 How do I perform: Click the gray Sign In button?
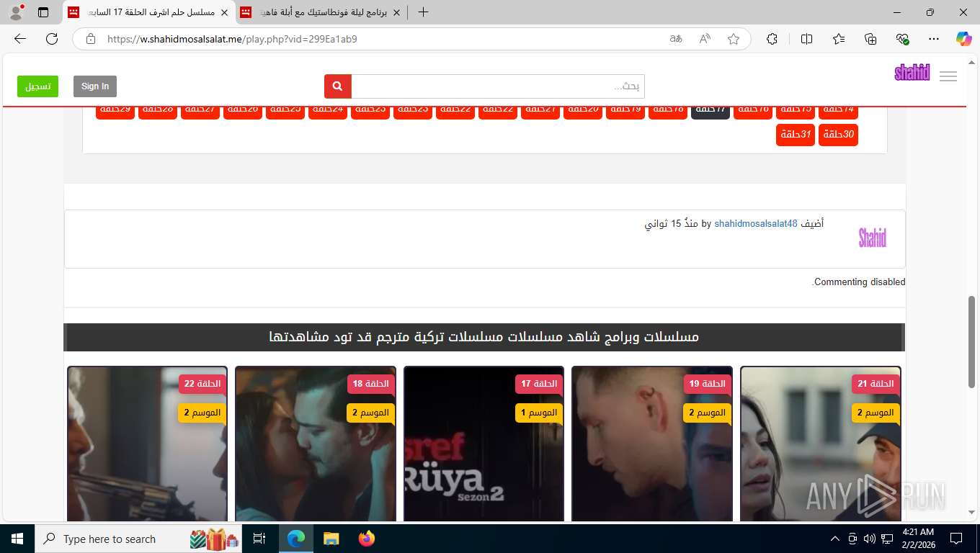click(x=95, y=86)
